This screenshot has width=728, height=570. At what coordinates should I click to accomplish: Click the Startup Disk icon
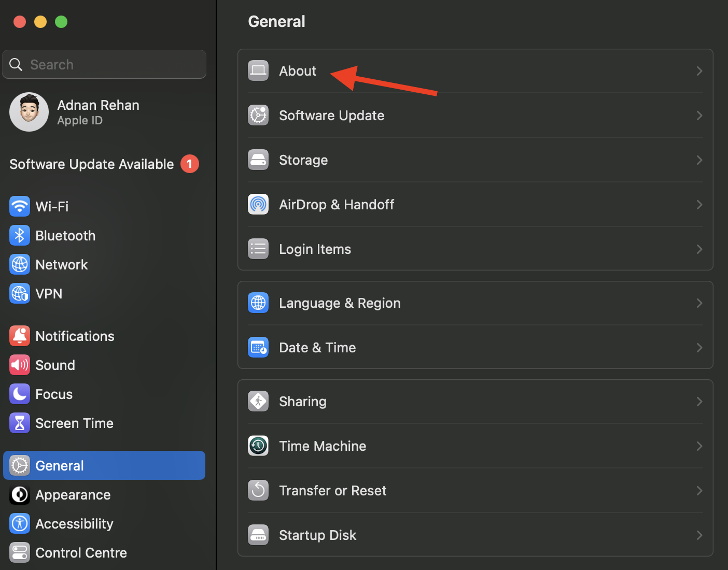point(258,535)
